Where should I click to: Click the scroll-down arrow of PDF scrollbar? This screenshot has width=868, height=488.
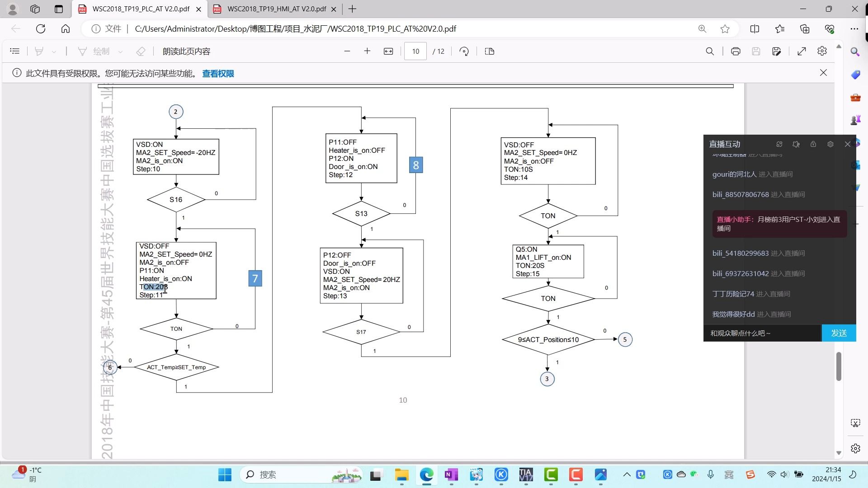[839, 453]
